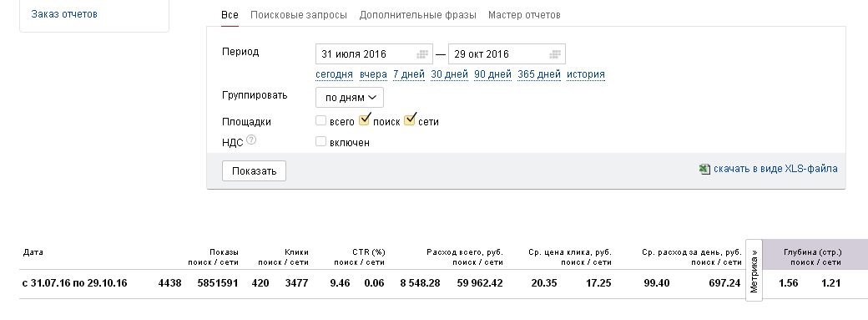Click the НДС help question mark icon
This screenshot has height=320, width=868.
[x=251, y=140]
